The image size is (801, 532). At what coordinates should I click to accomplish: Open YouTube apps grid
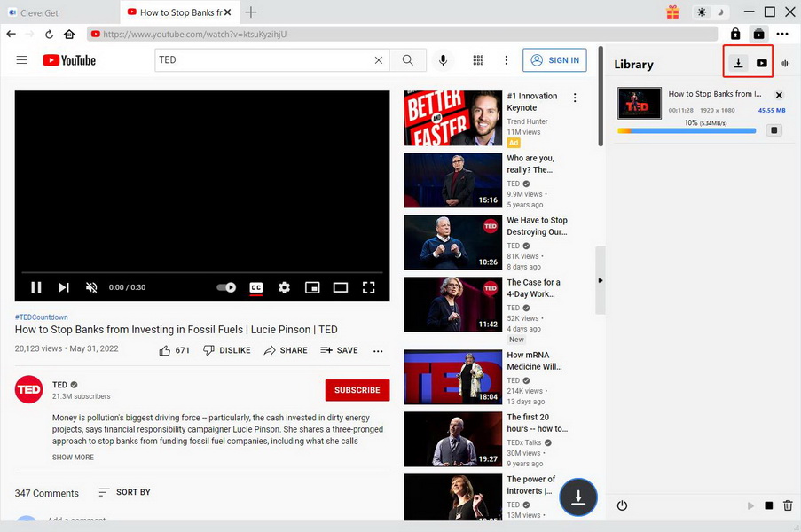[478, 60]
